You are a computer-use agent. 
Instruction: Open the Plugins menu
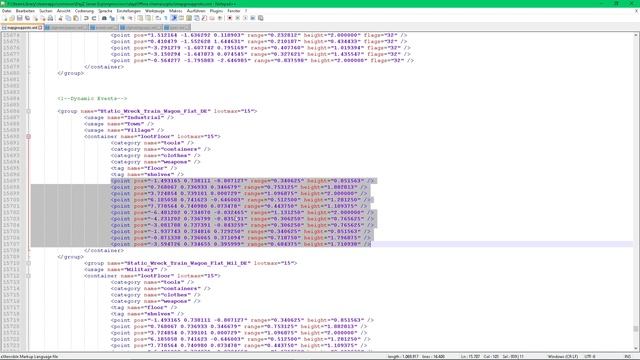click(x=216, y=11)
